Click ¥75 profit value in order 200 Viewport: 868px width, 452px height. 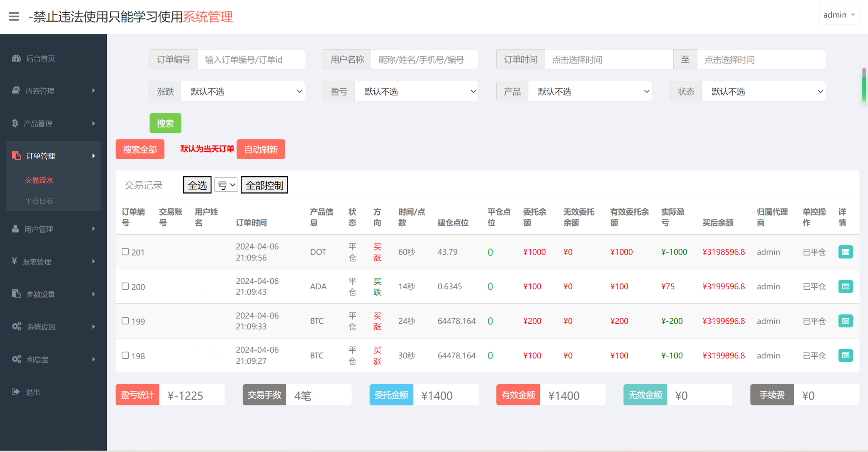pyautogui.click(x=668, y=286)
